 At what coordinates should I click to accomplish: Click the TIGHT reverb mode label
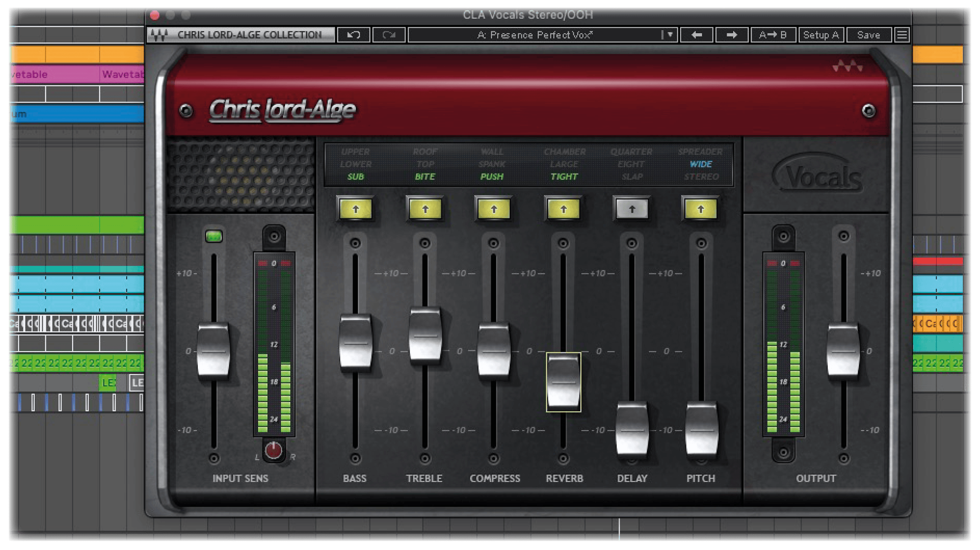pos(564,177)
